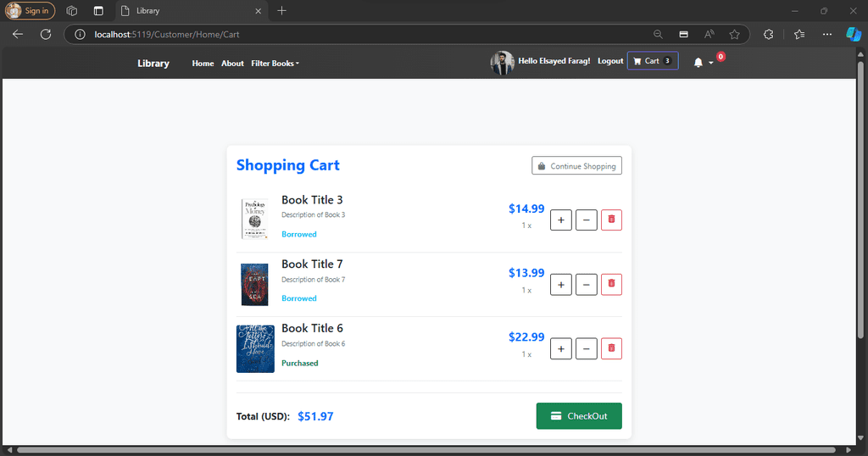Click Continue Shopping button

pyautogui.click(x=576, y=165)
